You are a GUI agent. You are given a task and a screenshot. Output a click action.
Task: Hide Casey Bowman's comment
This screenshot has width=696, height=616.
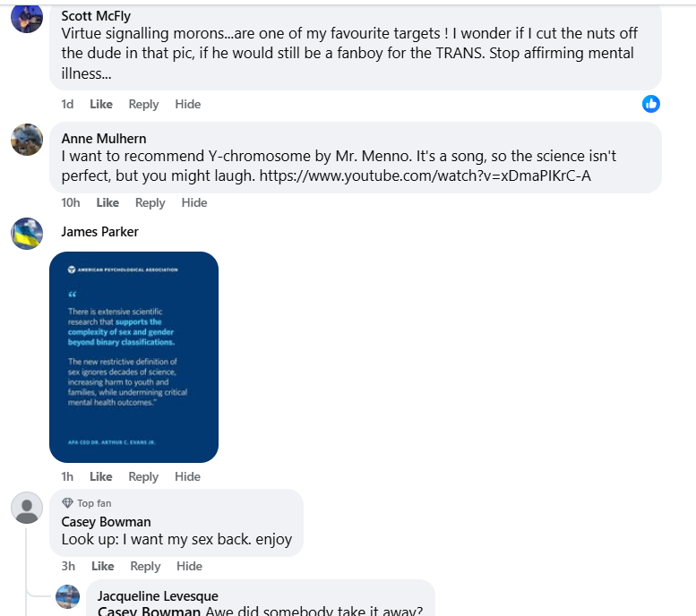click(x=190, y=566)
